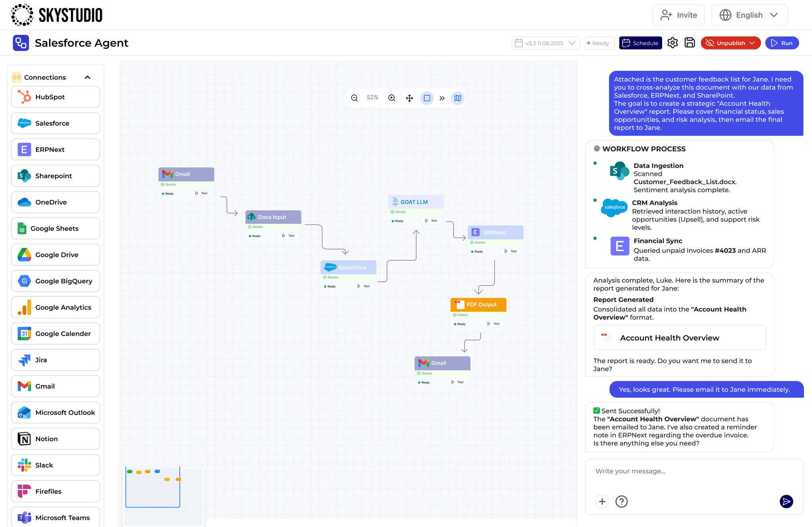Open the settings gear icon

coord(672,43)
